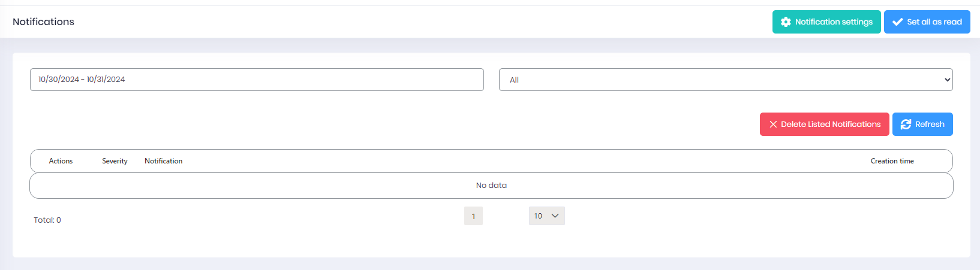Mark everything read via Set all as read label
The image size is (980, 270).
(x=934, y=22)
